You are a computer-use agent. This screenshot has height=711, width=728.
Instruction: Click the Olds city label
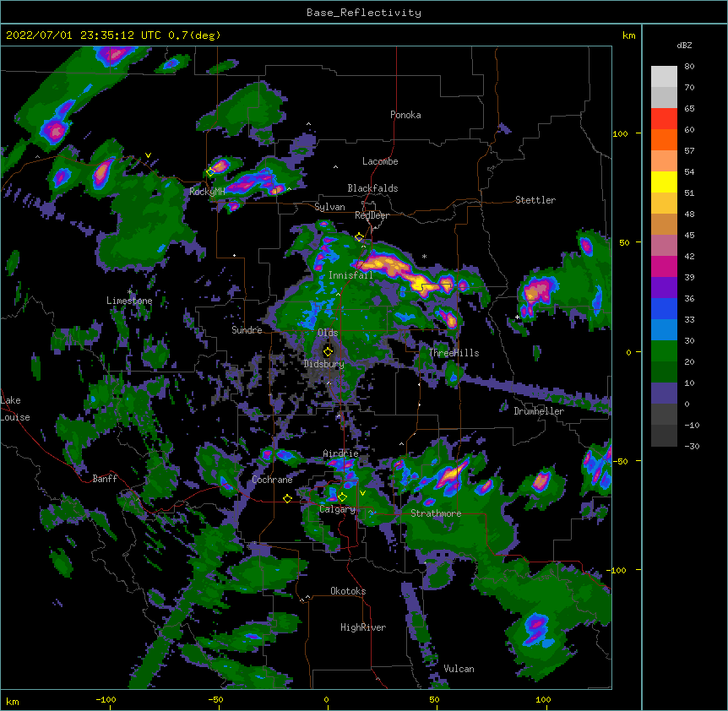[328, 333]
